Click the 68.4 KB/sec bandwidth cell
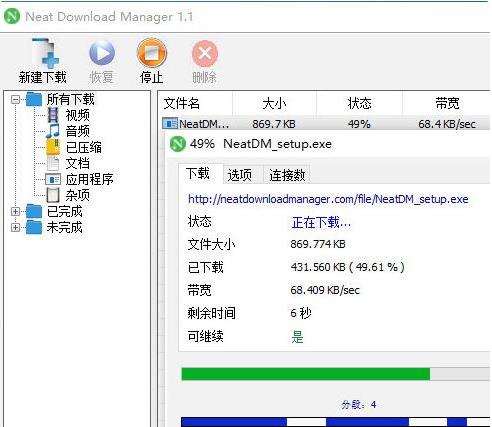The width and height of the screenshot is (492, 427). [x=447, y=124]
